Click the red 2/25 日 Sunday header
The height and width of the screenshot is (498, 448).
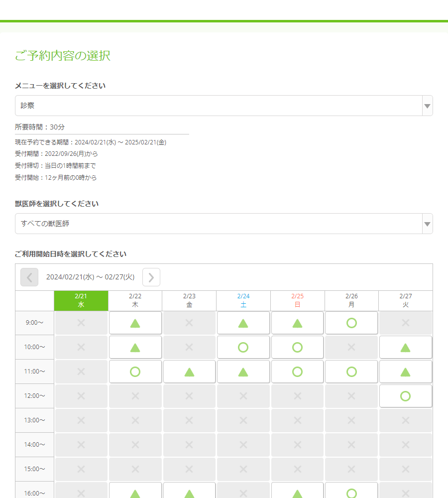[x=297, y=301]
